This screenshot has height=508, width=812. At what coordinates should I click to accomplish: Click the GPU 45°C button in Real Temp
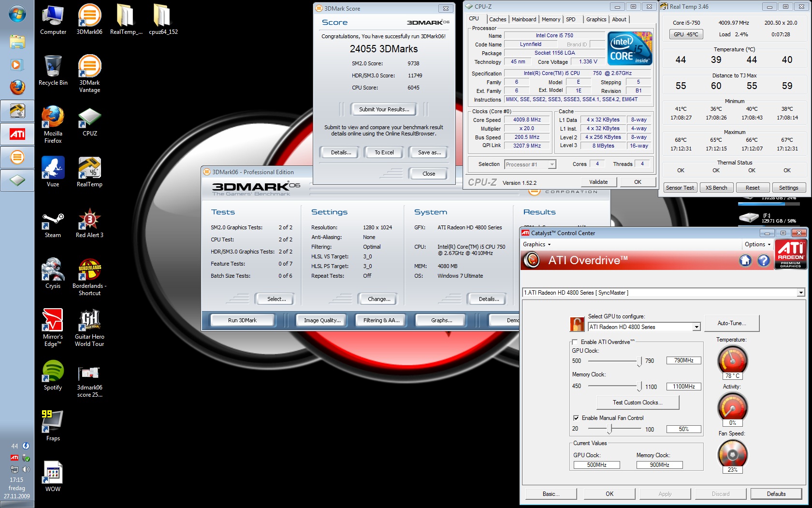[686, 34]
